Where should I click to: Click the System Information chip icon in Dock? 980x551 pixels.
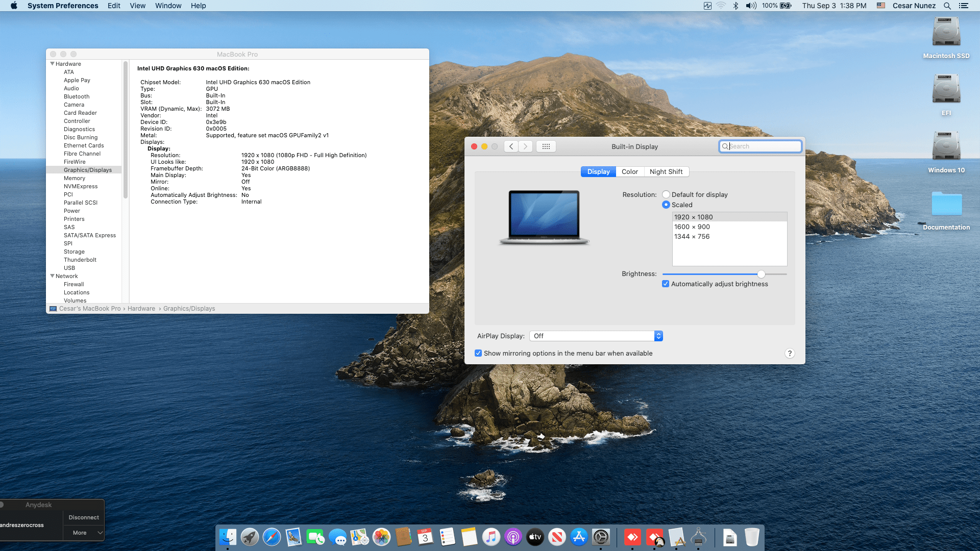pyautogui.click(x=698, y=537)
